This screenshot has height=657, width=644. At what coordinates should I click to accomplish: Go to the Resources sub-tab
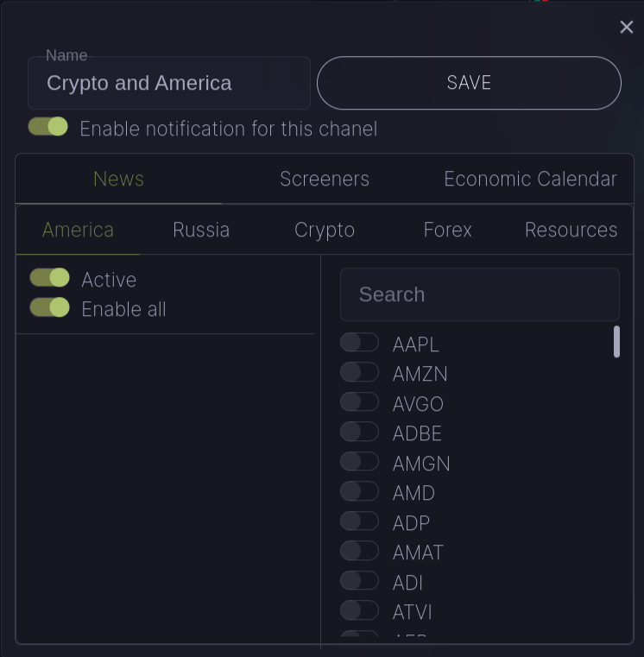pyautogui.click(x=571, y=230)
